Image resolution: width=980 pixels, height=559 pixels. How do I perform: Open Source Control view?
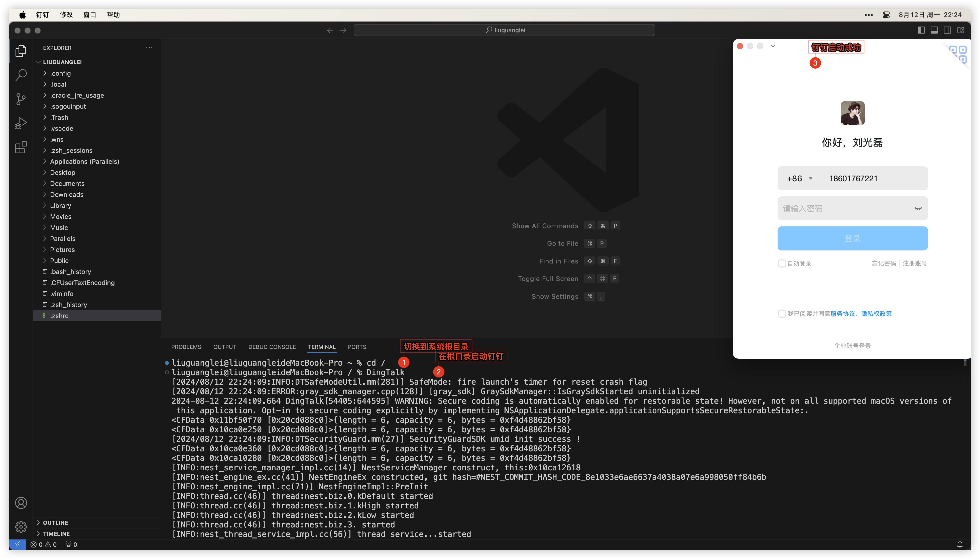[x=21, y=99]
